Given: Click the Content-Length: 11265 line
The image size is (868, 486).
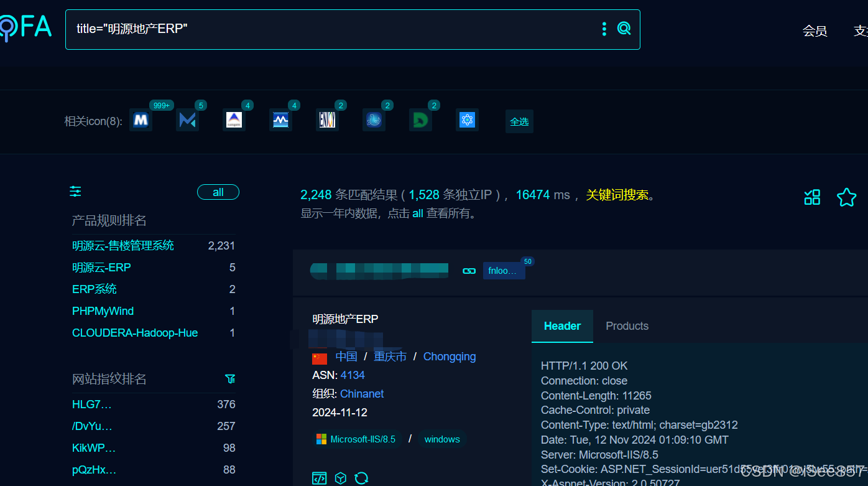Looking at the screenshot, I should click(596, 396).
